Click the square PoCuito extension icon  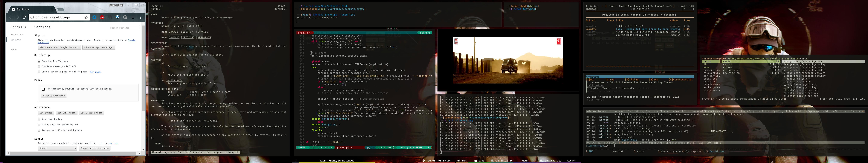coord(133,17)
